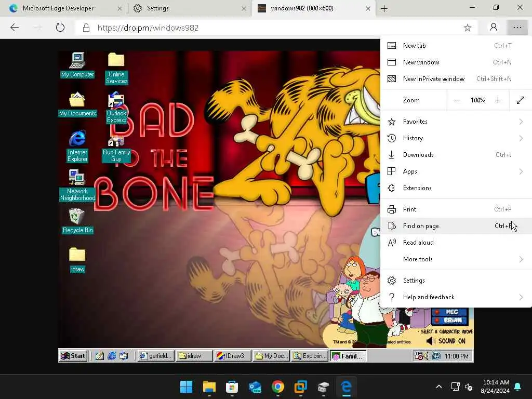Open Online Services folder icon
Image resolution: width=532 pixels, height=399 pixels.
pos(116,68)
